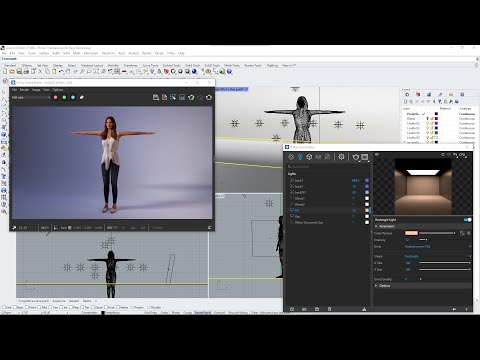Click the search field in asset editor
This screenshot has height=360, width=480.
(328, 166)
